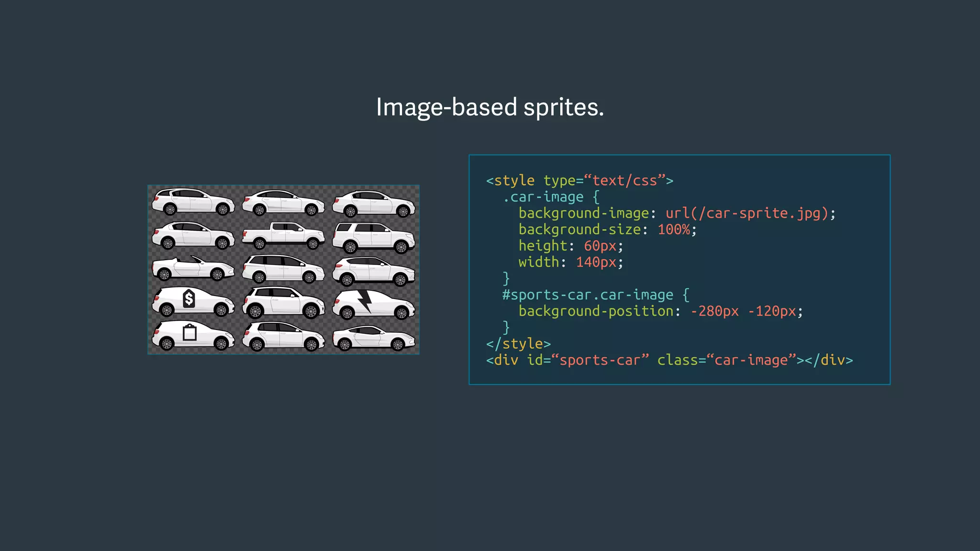Image resolution: width=980 pixels, height=551 pixels.
Task: Click the car with the dollar price tag
Action: pyautogui.click(x=193, y=302)
